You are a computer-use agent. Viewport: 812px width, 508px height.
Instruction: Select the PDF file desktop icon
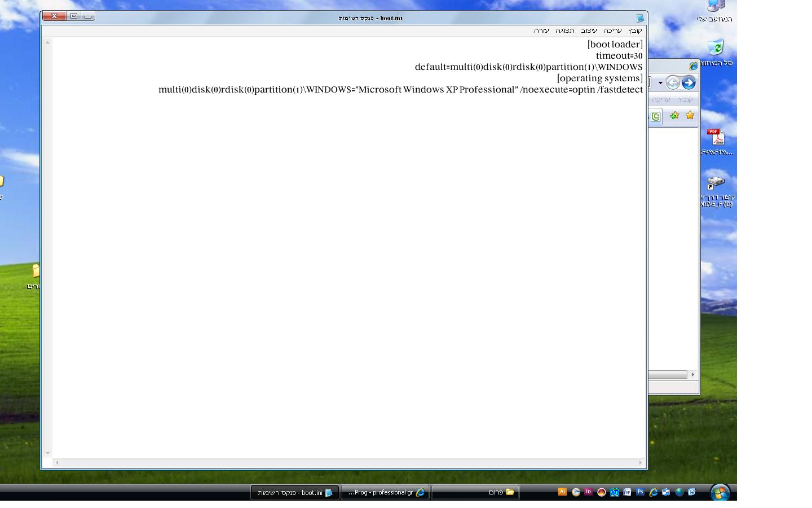716,142
